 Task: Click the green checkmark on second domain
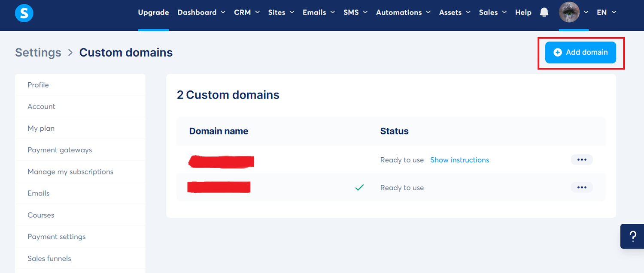pos(359,188)
